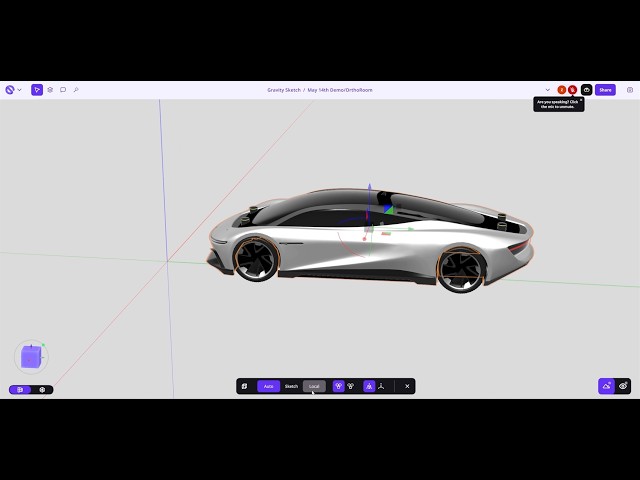Select the Sketch gizmo mode

(291, 386)
